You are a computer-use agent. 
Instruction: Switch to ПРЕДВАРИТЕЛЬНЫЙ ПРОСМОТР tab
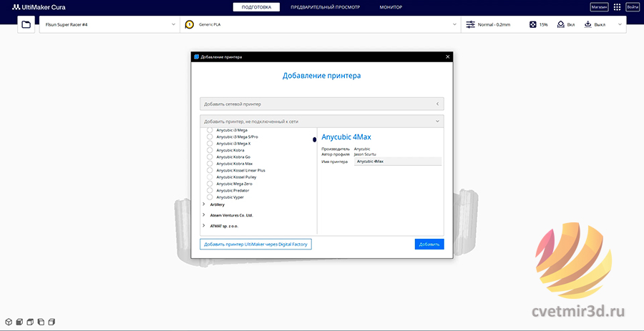326,7
